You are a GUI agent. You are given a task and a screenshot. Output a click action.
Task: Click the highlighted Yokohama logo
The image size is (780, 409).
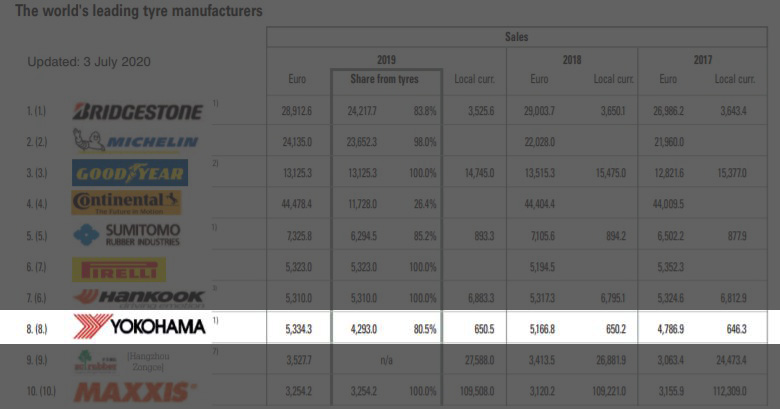point(139,326)
